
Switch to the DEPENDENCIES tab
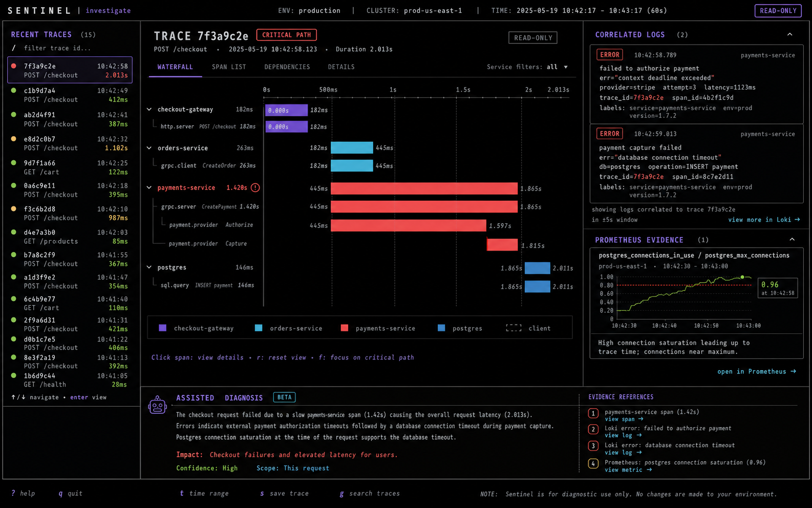click(x=287, y=67)
